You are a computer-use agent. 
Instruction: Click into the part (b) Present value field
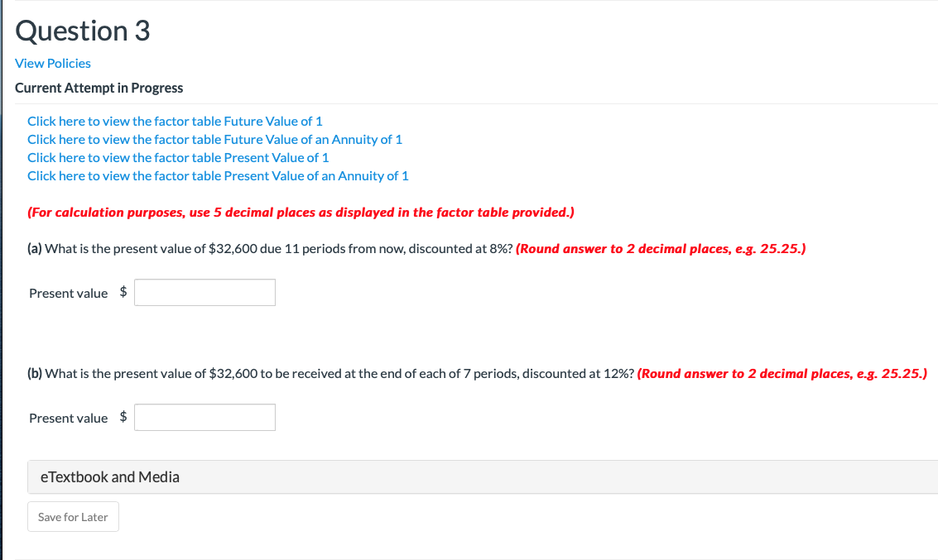[204, 417]
